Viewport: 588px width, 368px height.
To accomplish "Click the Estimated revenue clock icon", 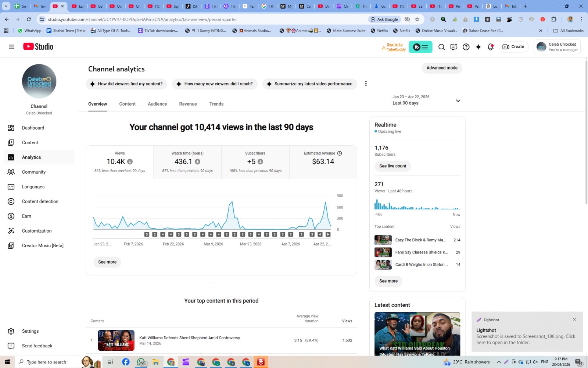I will (340, 153).
